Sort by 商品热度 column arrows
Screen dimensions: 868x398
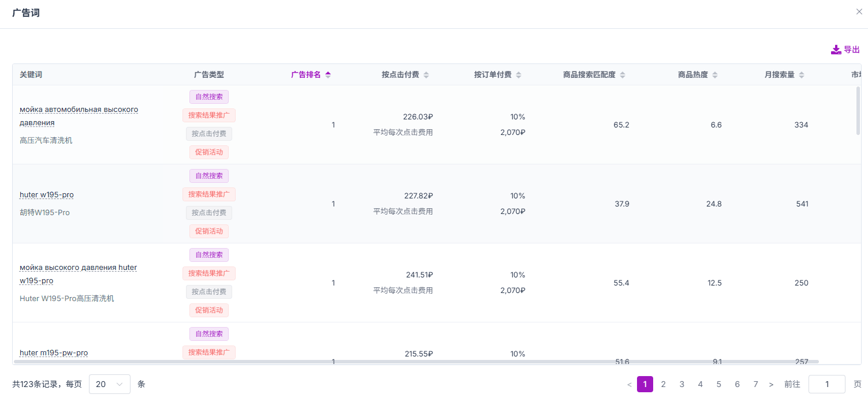(x=715, y=75)
